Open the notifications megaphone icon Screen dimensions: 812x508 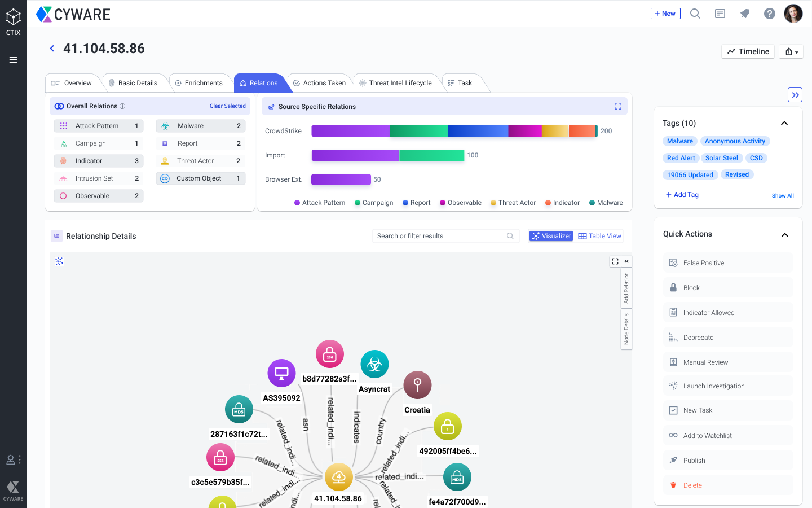coord(745,14)
